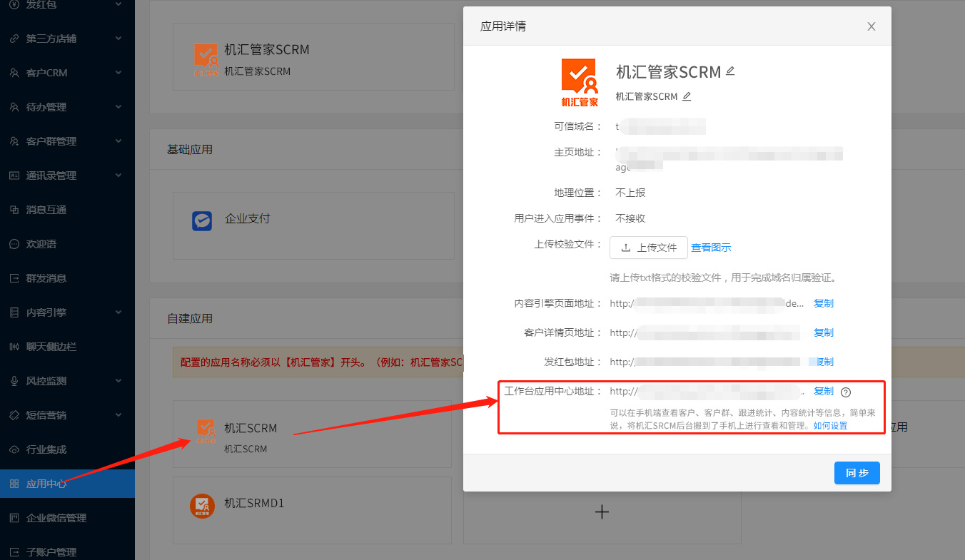Click the 子账户管理 sidebar icon
The image size is (965, 560).
14,552
